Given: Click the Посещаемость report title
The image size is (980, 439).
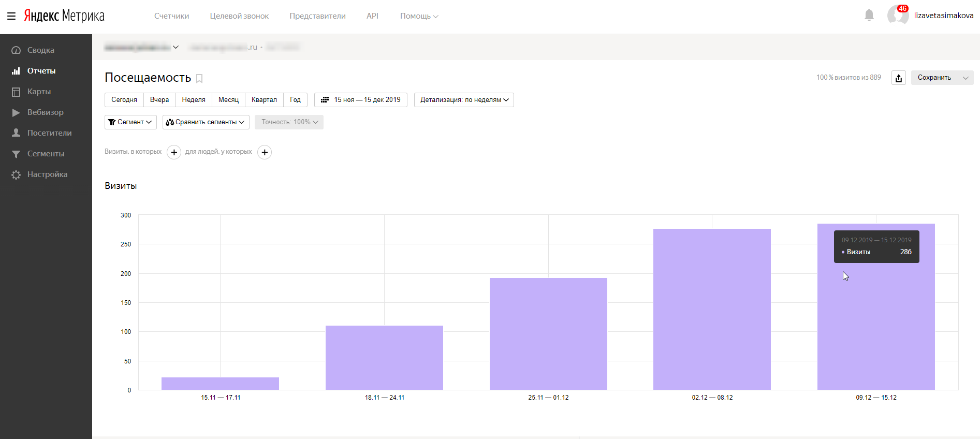Looking at the screenshot, I should point(148,78).
